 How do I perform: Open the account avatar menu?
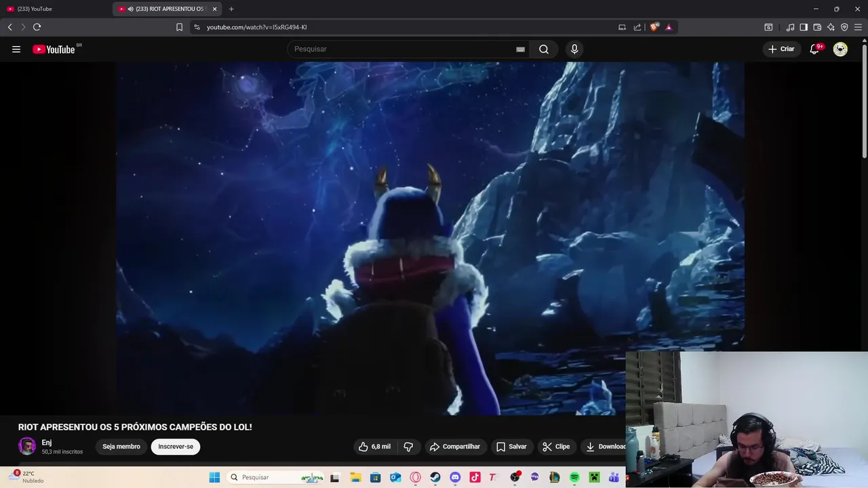(840, 49)
